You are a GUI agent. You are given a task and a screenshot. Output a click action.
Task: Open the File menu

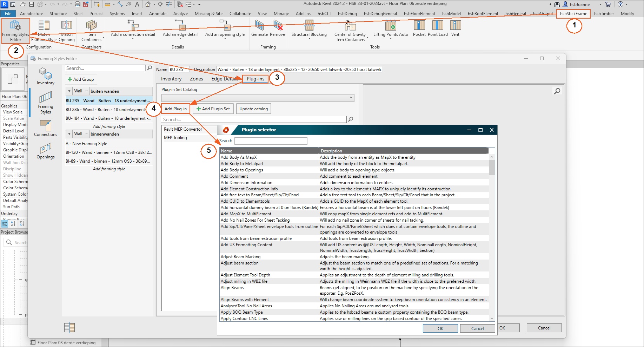coord(8,14)
